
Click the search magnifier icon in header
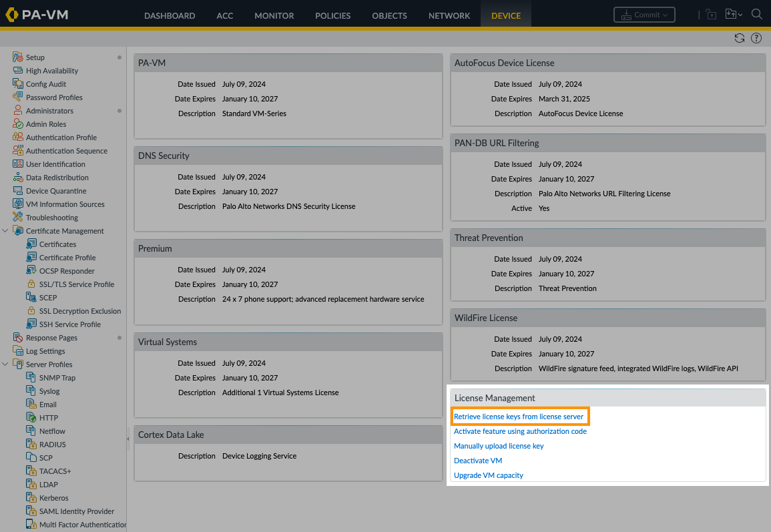click(757, 14)
